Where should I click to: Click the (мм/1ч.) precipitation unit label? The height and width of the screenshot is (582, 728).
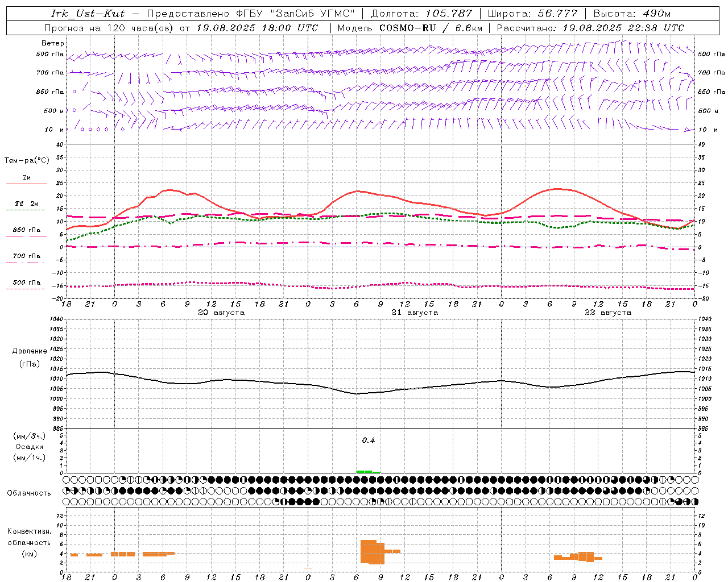click(30, 458)
